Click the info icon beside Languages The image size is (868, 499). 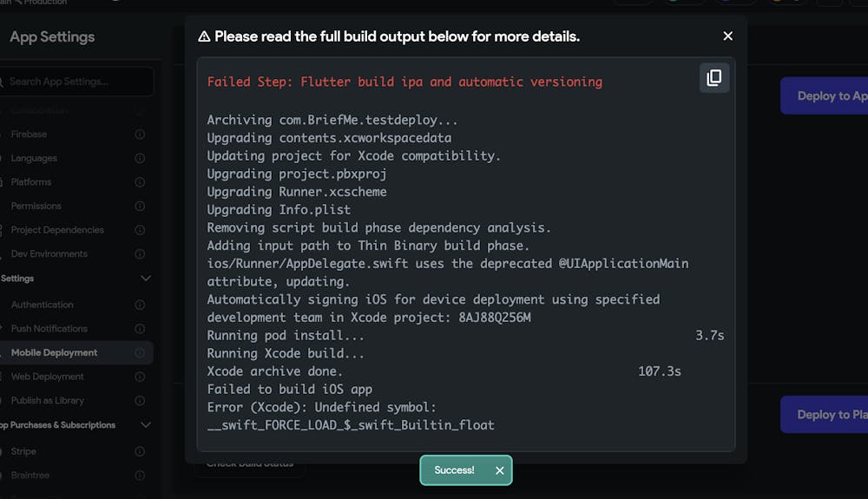140,159
